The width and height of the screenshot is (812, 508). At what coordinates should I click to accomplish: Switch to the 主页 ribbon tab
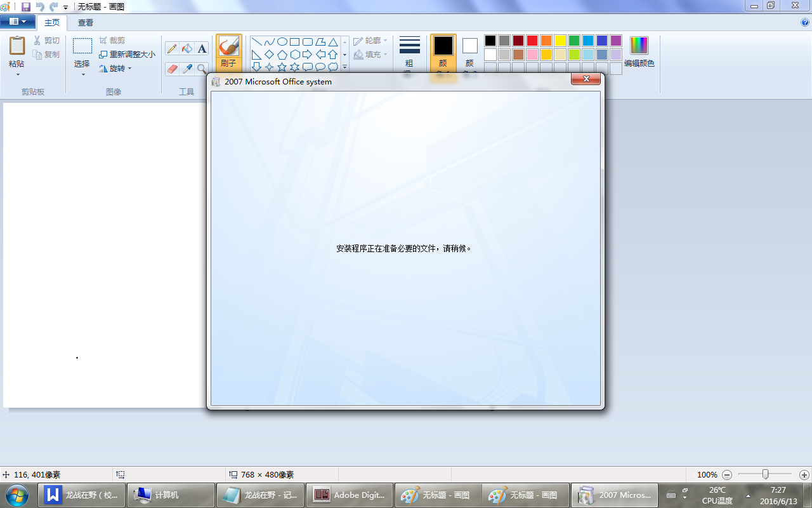(x=52, y=22)
